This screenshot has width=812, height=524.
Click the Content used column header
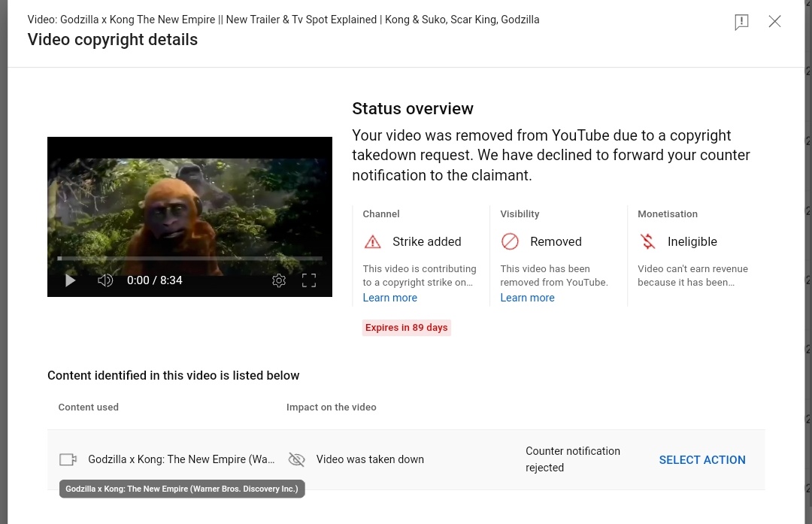[x=89, y=407]
